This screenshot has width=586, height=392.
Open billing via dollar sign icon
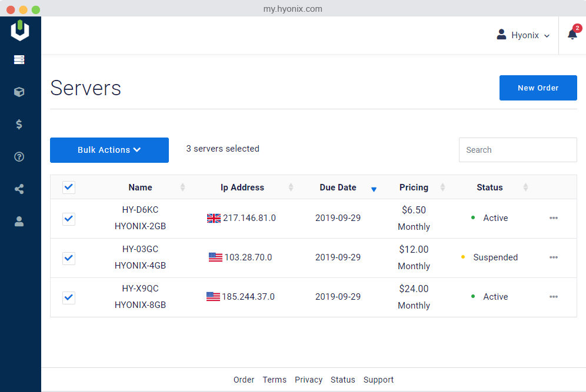click(x=19, y=124)
